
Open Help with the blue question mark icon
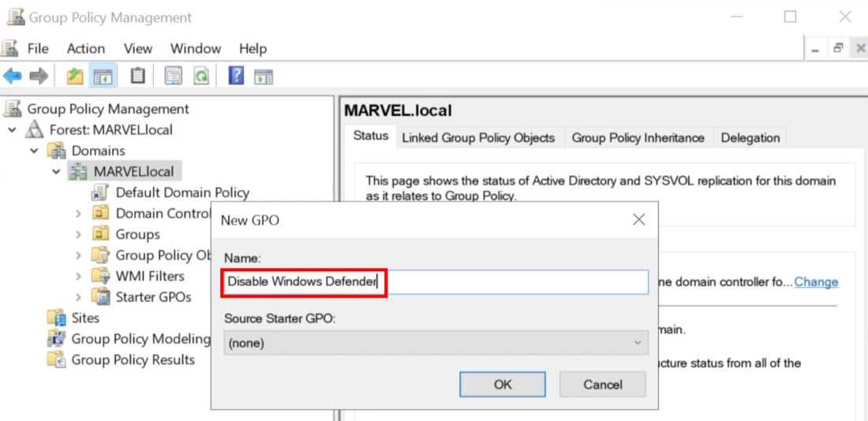point(235,76)
